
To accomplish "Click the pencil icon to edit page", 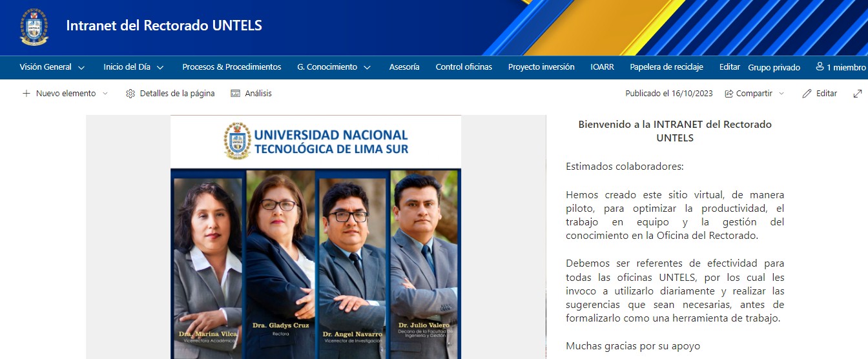I will click(807, 94).
